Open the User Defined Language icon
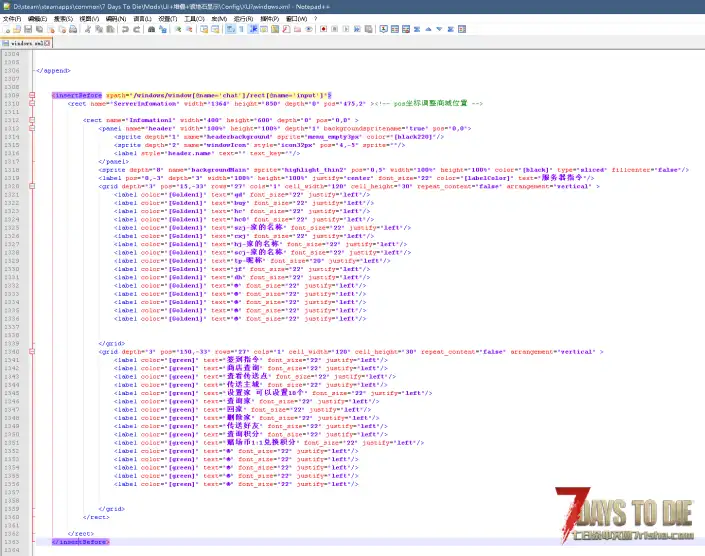This screenshot has height=556, width=705. pos(263,29)
